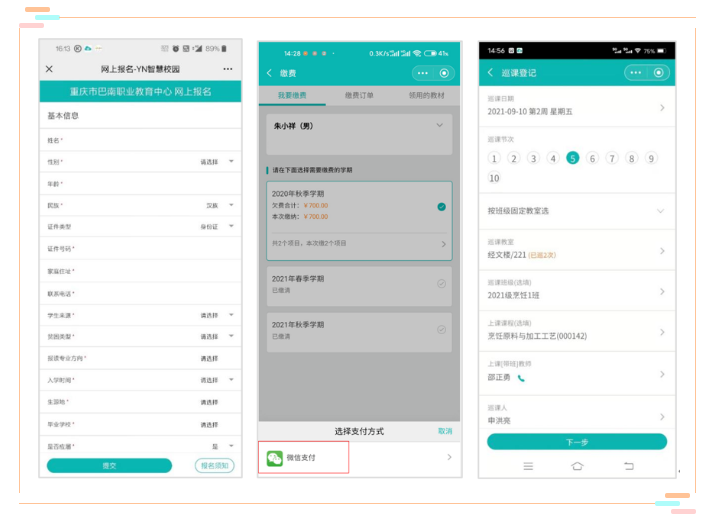
Task: Switch to the 缴费订单 tab
Action: coord(359,96)
